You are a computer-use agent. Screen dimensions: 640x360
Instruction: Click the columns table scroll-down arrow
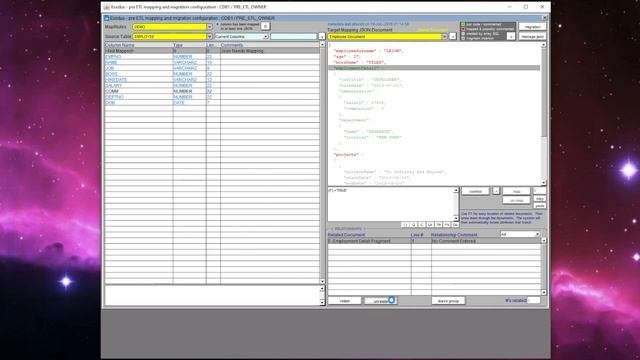click(322, 282)
